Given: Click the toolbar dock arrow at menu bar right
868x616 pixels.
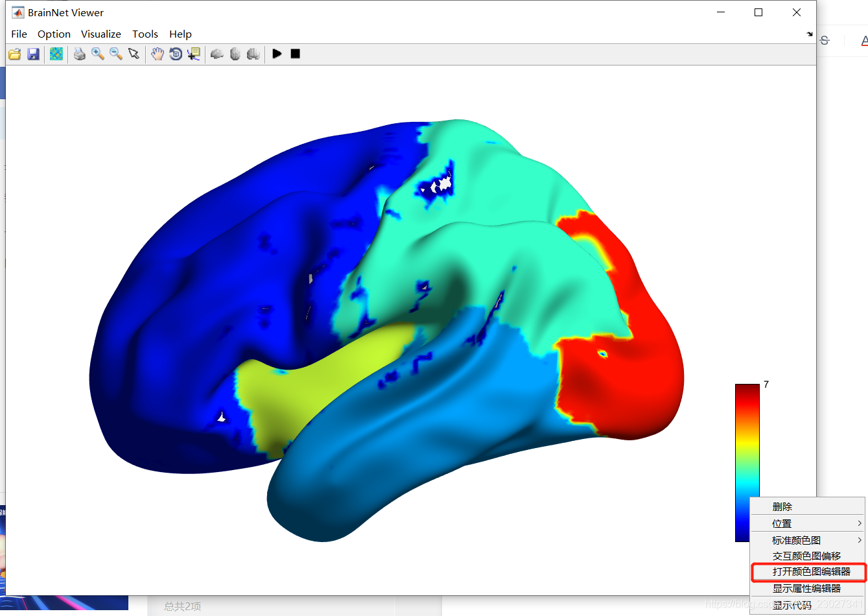Looking at the screenshot, I should point(809,34).
